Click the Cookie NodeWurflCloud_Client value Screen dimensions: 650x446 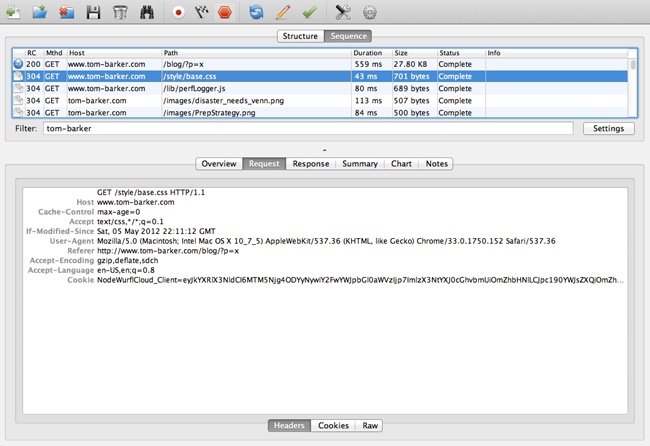pos(360,280)
